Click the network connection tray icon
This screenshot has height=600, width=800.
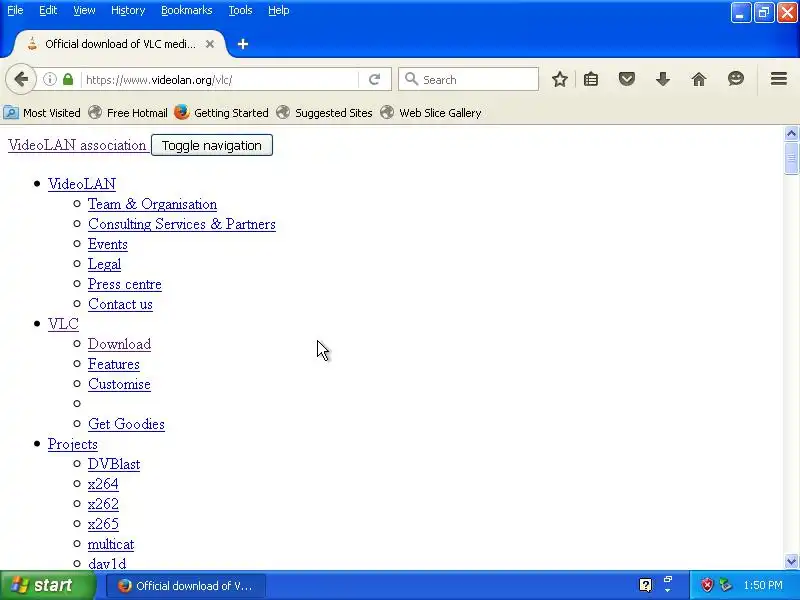[x=725, y=585]
